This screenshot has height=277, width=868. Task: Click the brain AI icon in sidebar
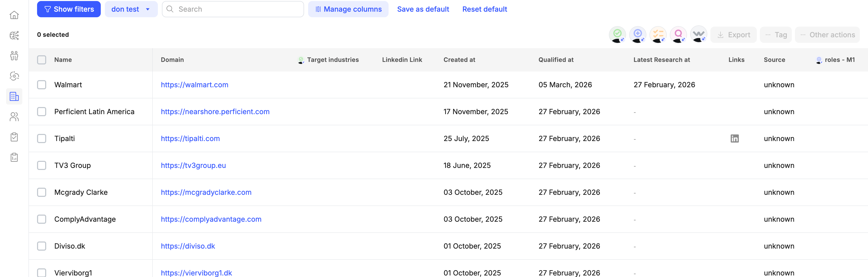pos(14,35)
